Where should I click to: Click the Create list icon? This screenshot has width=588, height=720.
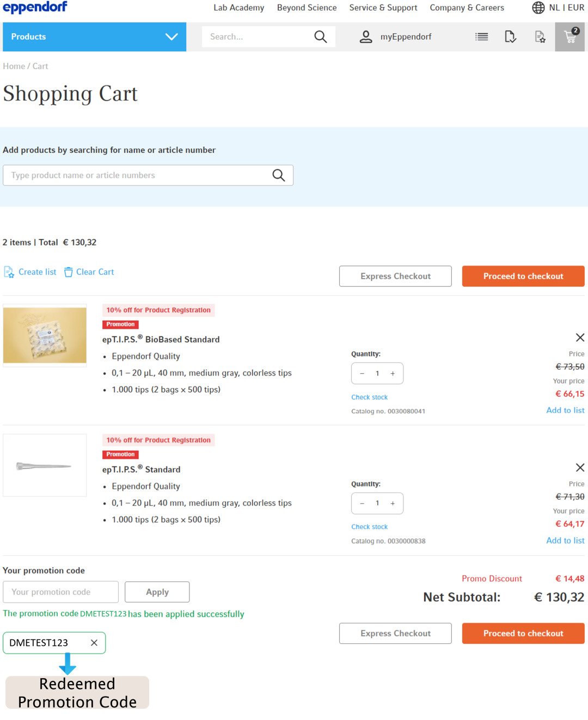pos(9,272)
